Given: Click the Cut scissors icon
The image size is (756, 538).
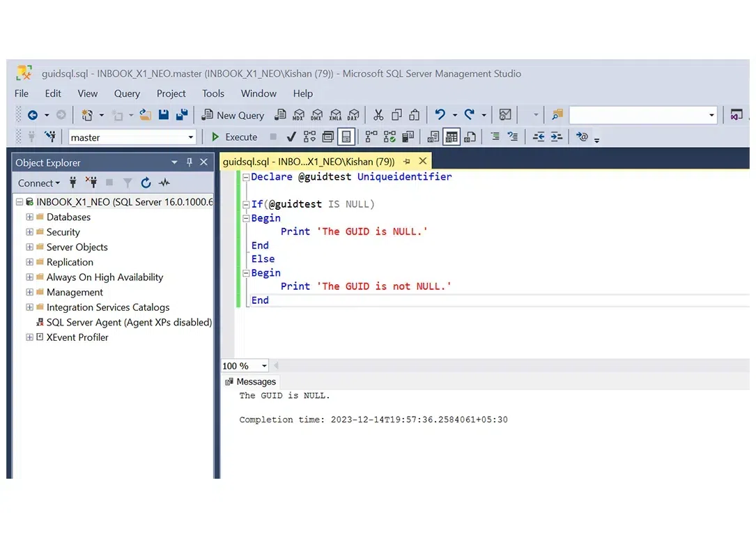Looking at the screenshot, I should 378,115.
